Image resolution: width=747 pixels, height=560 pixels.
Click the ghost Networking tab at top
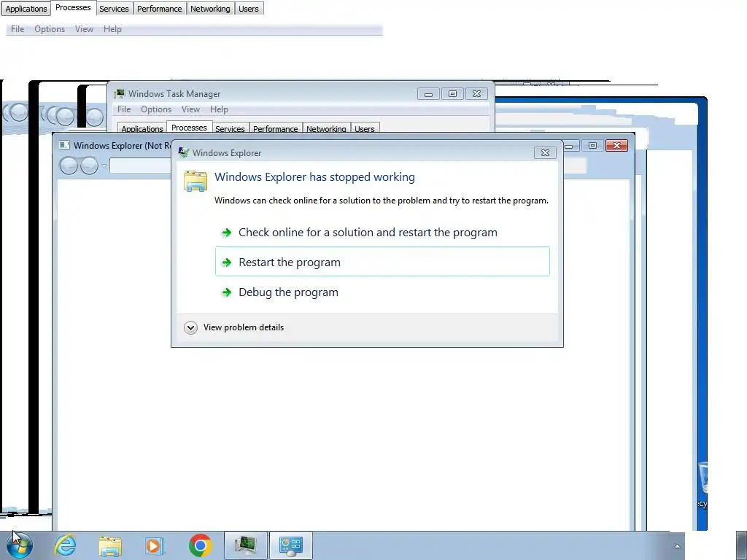click(x=210, y=9)
